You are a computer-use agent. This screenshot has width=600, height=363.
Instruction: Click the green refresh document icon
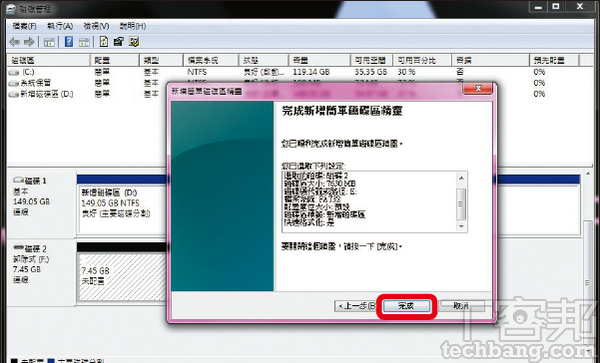(x=104, y=42)
